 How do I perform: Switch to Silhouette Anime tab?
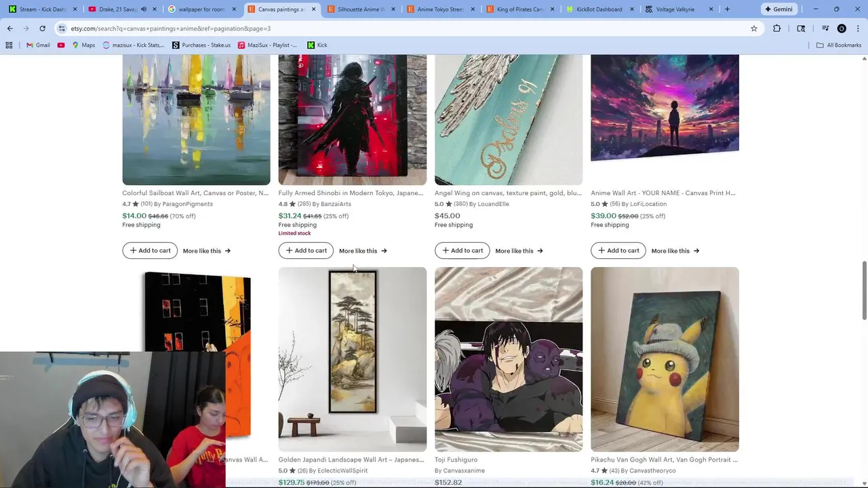pyautogui.click(x=360, y=9)
